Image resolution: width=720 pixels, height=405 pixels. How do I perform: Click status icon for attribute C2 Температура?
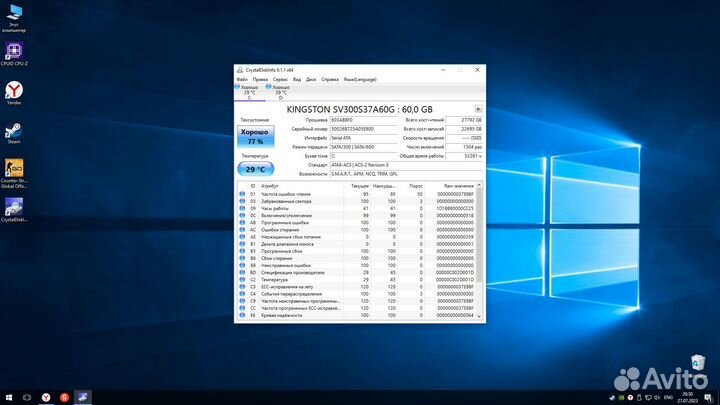(x=242, y=280)
